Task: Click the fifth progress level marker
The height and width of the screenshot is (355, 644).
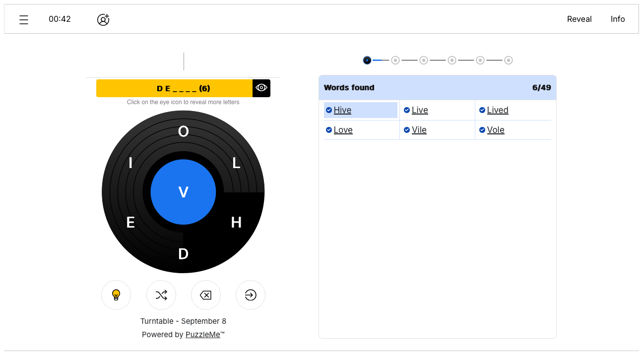Action: click(x=480, y=60)
